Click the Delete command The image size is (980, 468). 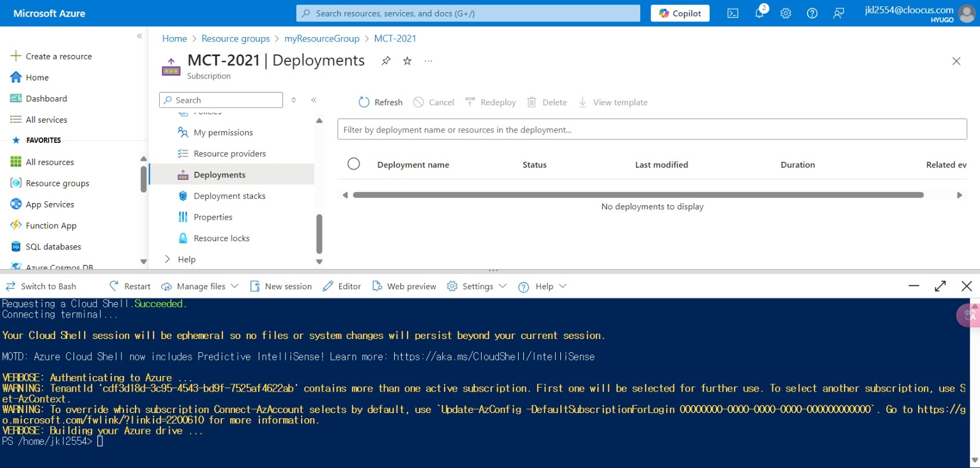547,102
